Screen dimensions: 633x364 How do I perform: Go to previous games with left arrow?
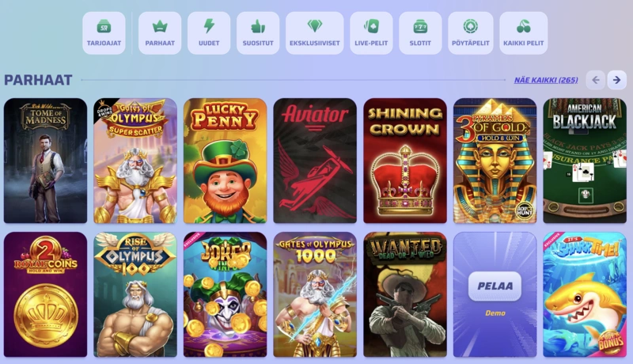596,80
